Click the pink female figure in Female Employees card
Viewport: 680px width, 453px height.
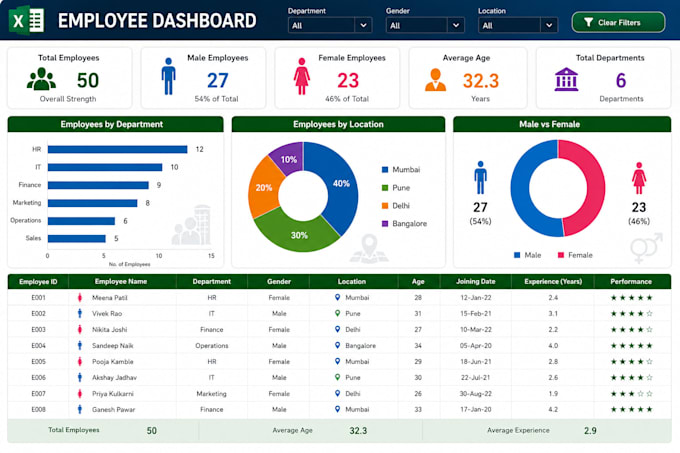click(x=302, y=76)
